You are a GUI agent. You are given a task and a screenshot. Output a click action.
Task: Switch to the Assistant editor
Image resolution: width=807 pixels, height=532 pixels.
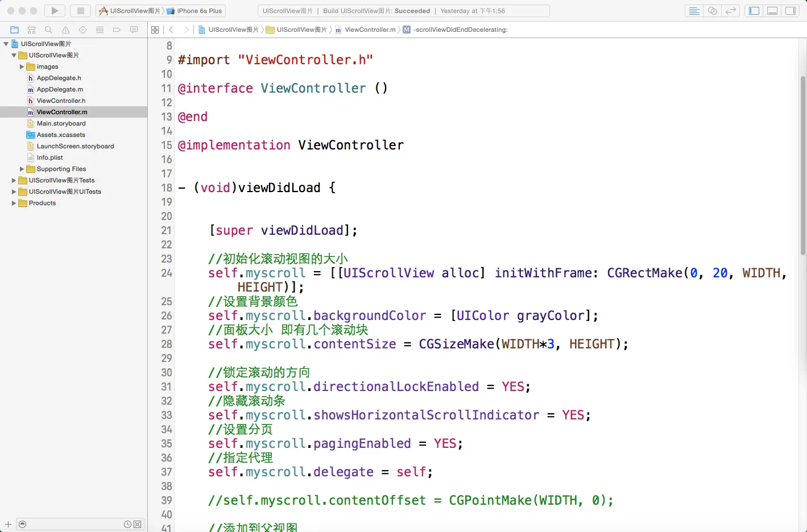pos(712,11)
